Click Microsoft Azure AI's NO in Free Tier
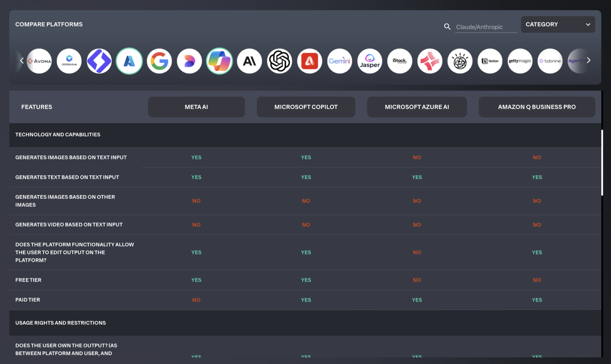 point(417,280)
